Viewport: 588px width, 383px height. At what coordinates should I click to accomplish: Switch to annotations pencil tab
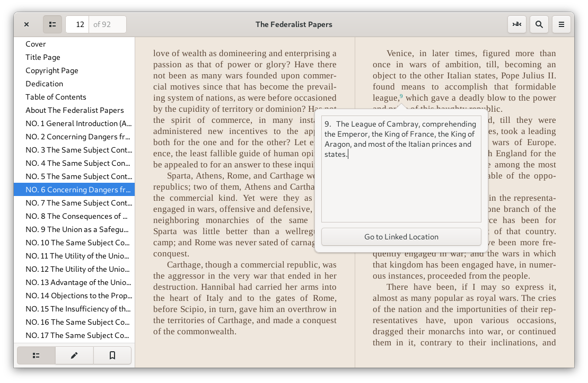coord(74,355)
